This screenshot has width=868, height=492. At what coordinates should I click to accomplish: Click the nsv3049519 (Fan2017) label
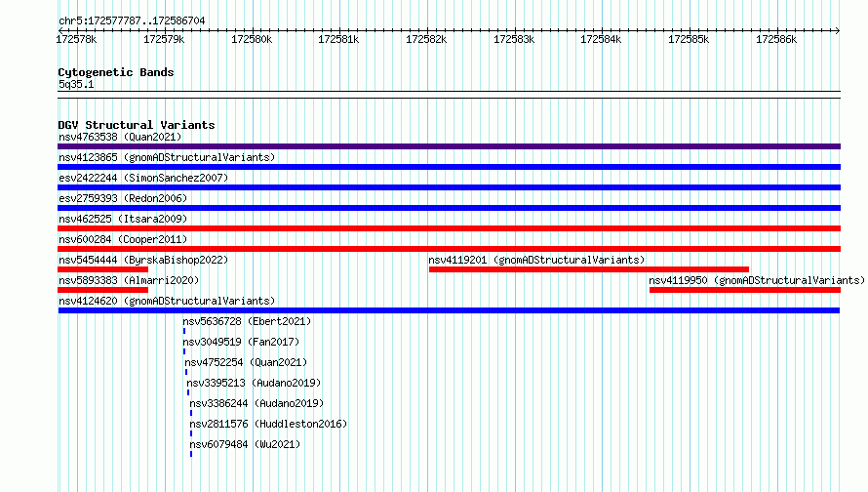click(x=241, y=342)
